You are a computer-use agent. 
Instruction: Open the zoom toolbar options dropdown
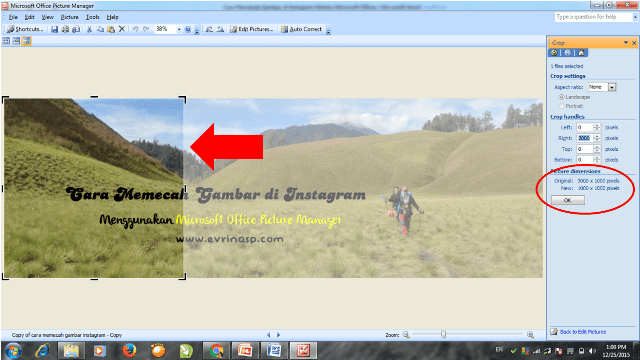click(x=197, y=31)
